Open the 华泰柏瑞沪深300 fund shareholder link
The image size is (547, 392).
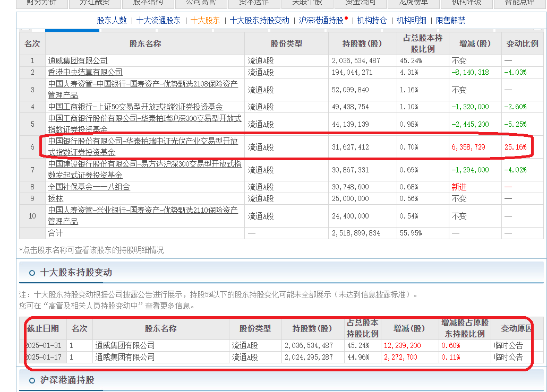145,124
